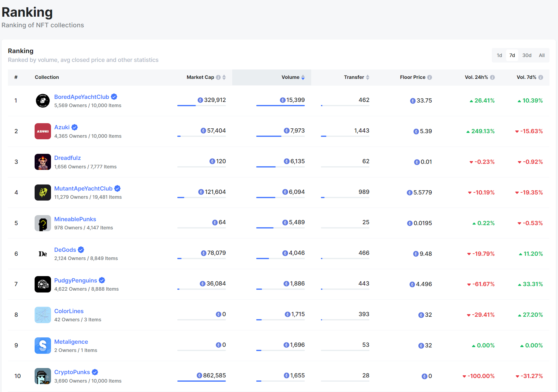Click the DeGods logo icon
Image resolution: width=558 pixels, height=392 pixels.
pos(43,254)
